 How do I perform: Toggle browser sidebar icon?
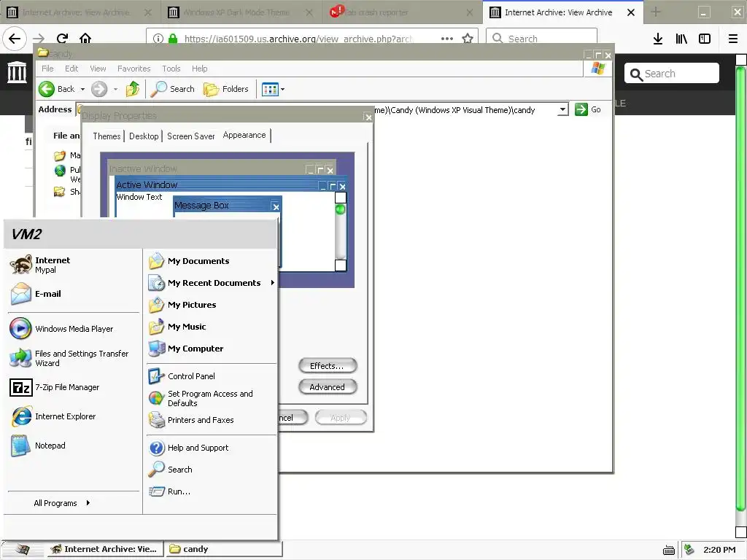pyautogui.click(x=705, y=39)
